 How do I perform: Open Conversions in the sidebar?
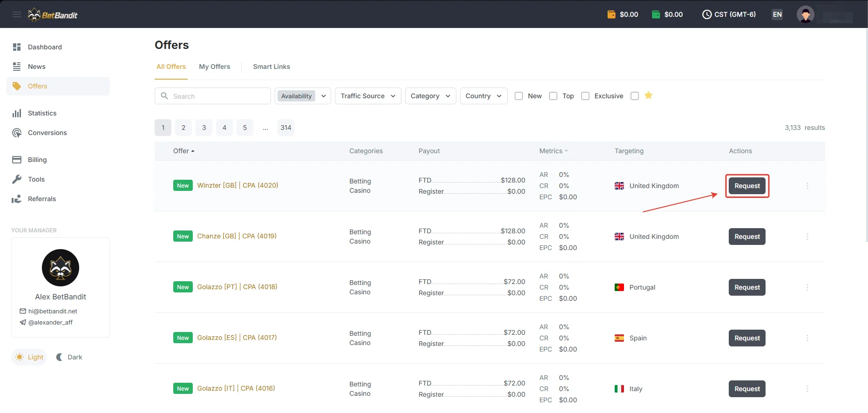[x=58, y=133]
